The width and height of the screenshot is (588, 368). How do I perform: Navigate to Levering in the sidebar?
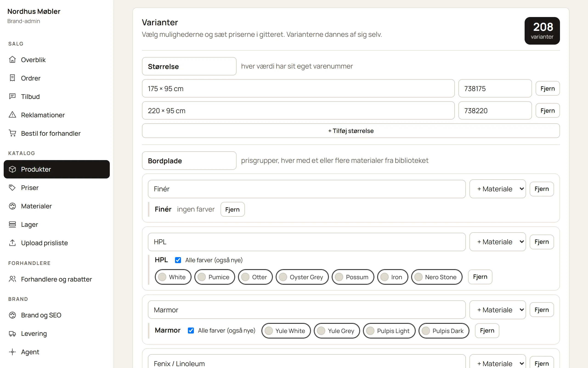click(57, 333)
